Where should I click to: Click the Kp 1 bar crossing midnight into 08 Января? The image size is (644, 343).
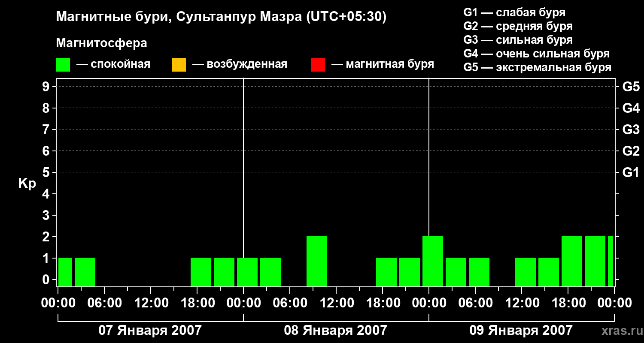[x=247, y=272]
